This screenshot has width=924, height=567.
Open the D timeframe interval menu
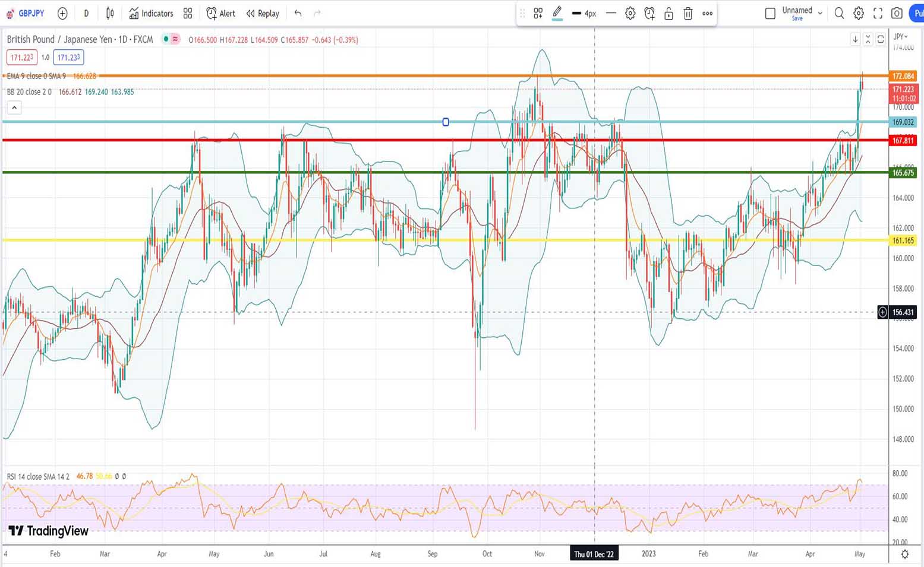[x=86, y=13]
